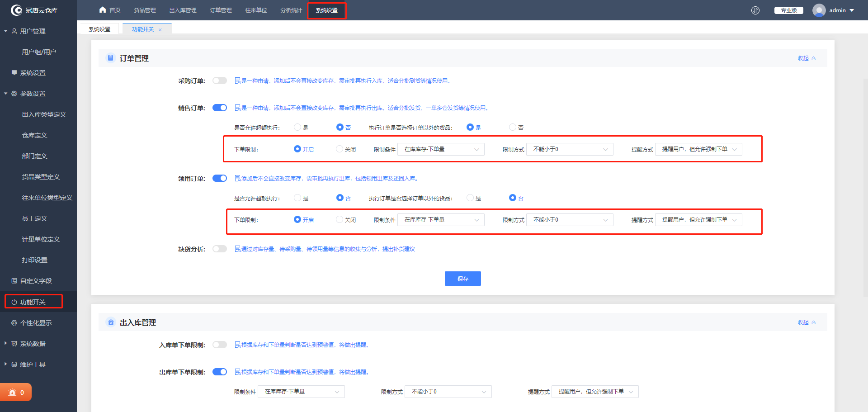Turn off the 领用订单 switch
Screen dimensions: 868x412
pos(220,178)
